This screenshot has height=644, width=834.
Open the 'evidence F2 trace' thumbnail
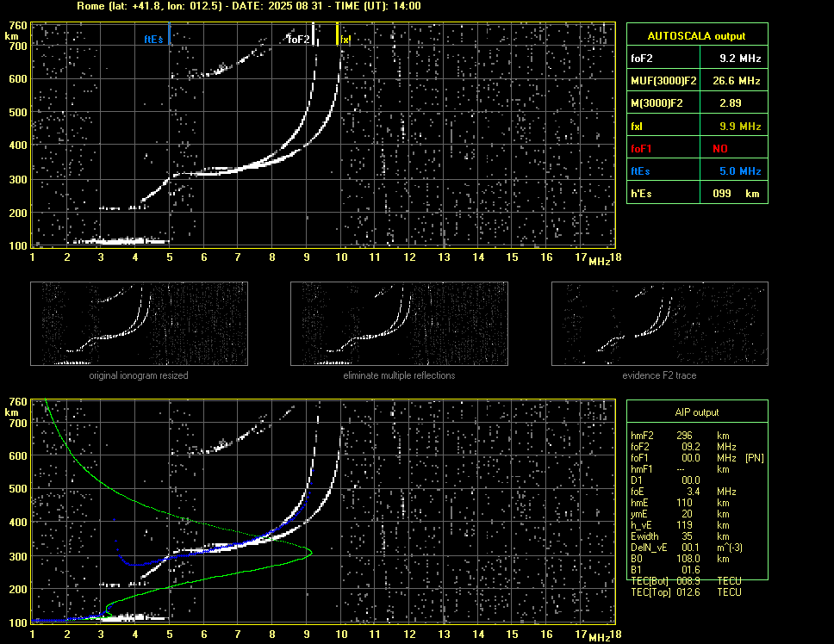pyautogui.click(x=660, y=324)
